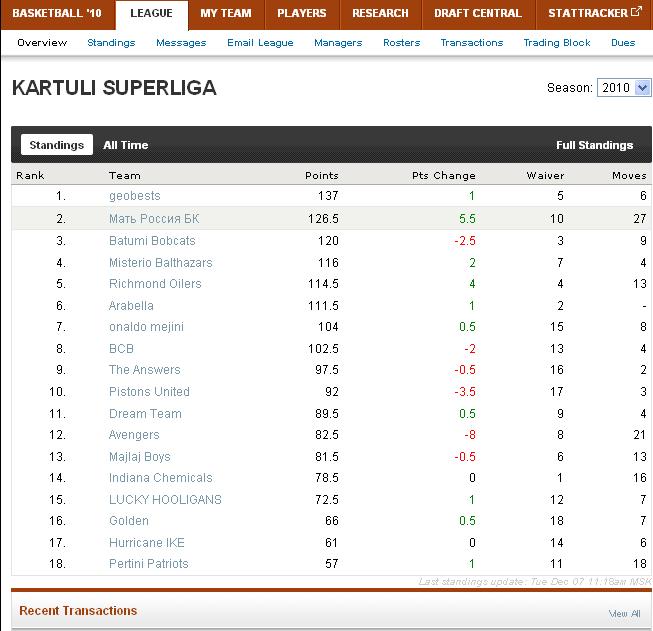This screenshot has height=631, width=653.
Task: Click the Majlaj Boys team
Action: click(x=140, y=457)
